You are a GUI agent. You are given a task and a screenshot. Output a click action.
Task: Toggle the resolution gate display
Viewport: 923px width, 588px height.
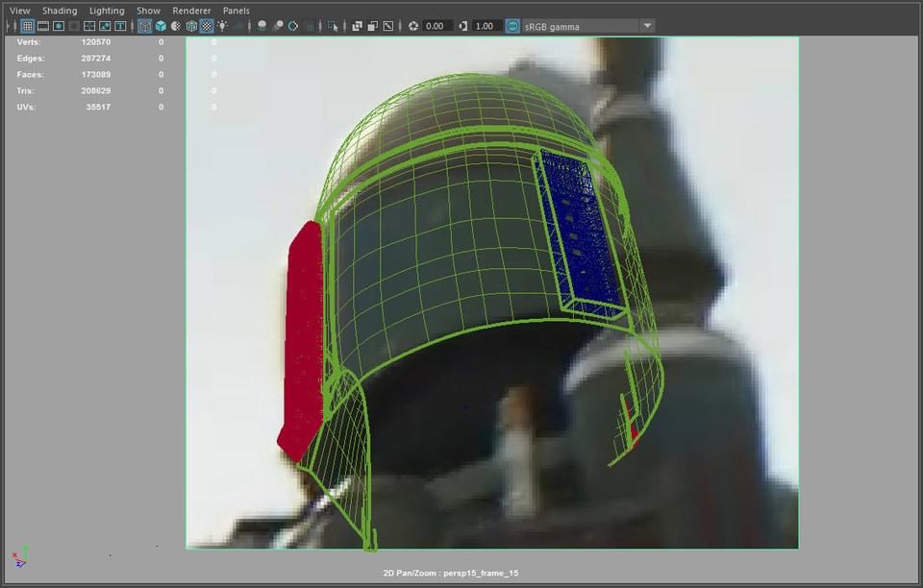(59, 26)
